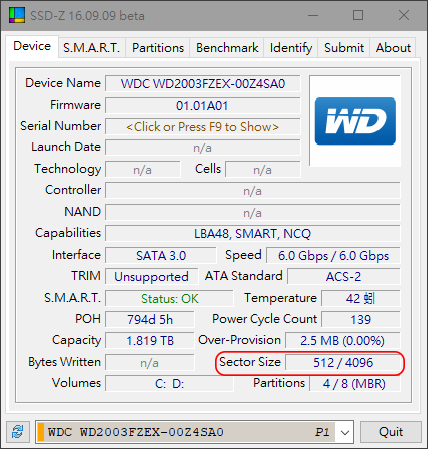Click the Bytes Written n/a field

point(150,363)
